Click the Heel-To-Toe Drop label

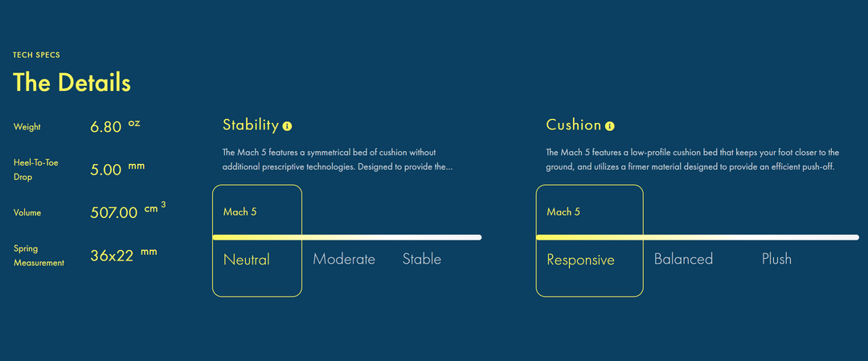point(36,169)
